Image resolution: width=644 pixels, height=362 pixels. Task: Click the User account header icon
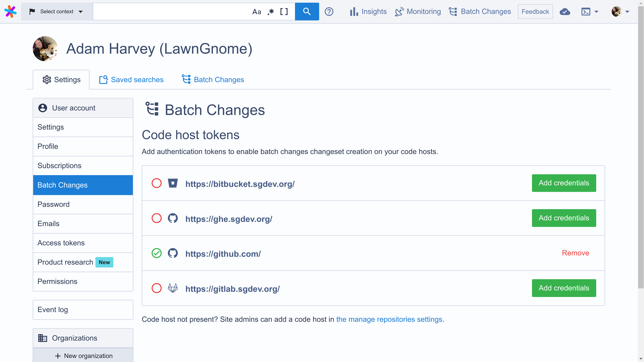(x=43, y=108)
